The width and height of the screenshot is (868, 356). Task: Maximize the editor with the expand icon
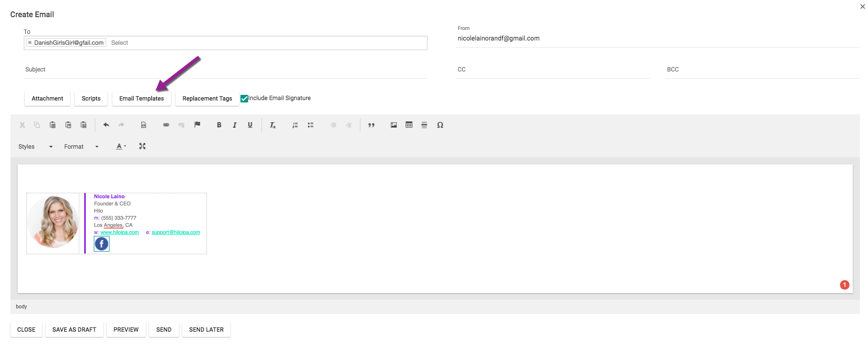tap(142, 146)
